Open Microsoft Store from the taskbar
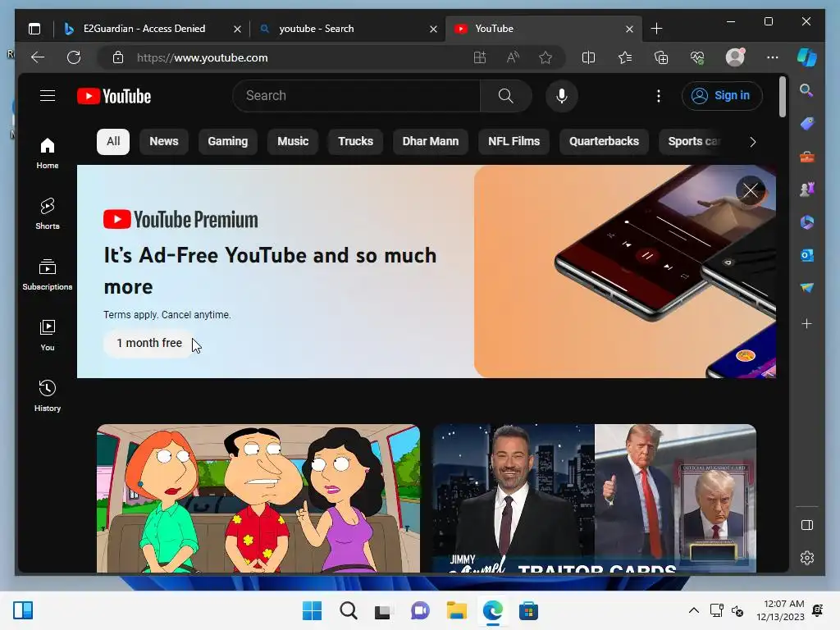 528,610
